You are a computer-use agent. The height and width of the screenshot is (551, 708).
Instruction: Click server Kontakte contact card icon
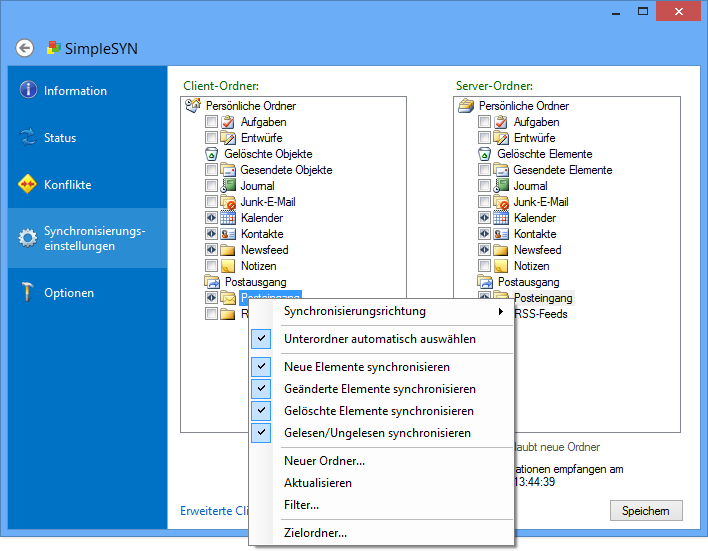(501, 234)
